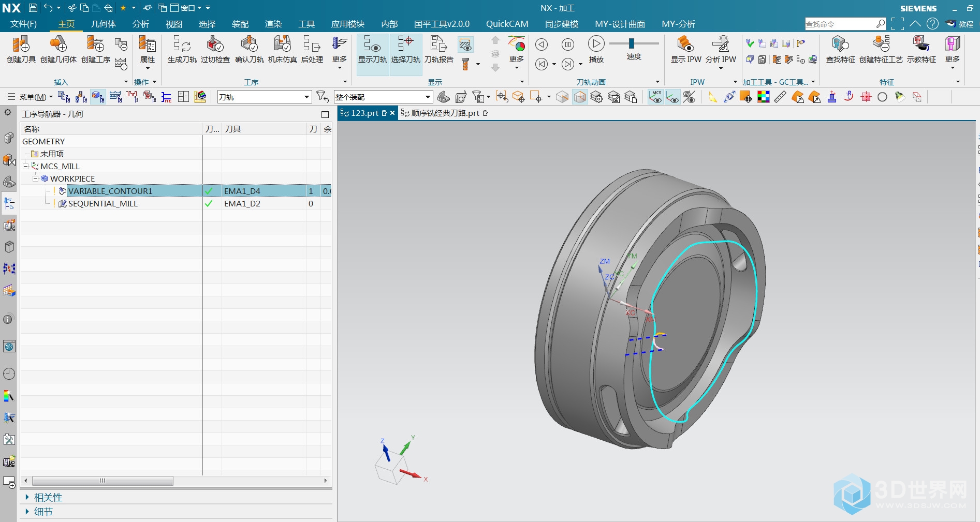The image size is (980, 522).
Task: Click Analyze IPW (分析 IPW) icon
Action: [721, 52]
